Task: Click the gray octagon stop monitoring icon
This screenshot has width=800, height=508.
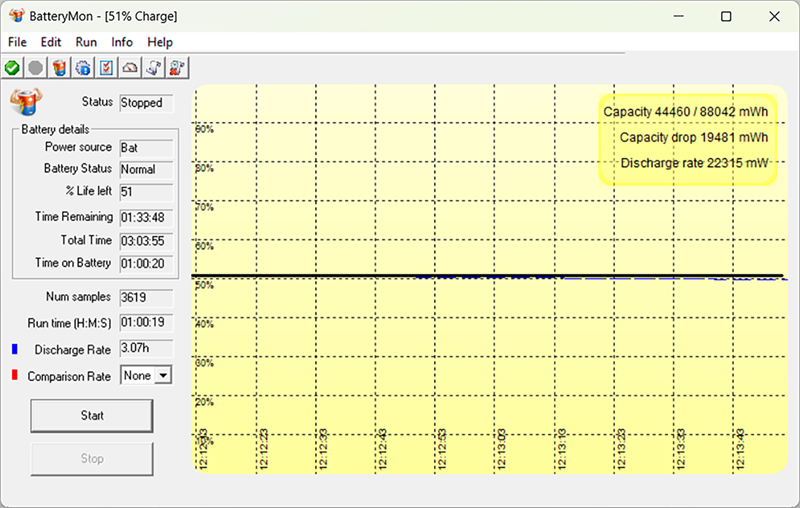Action: point(36,68)
